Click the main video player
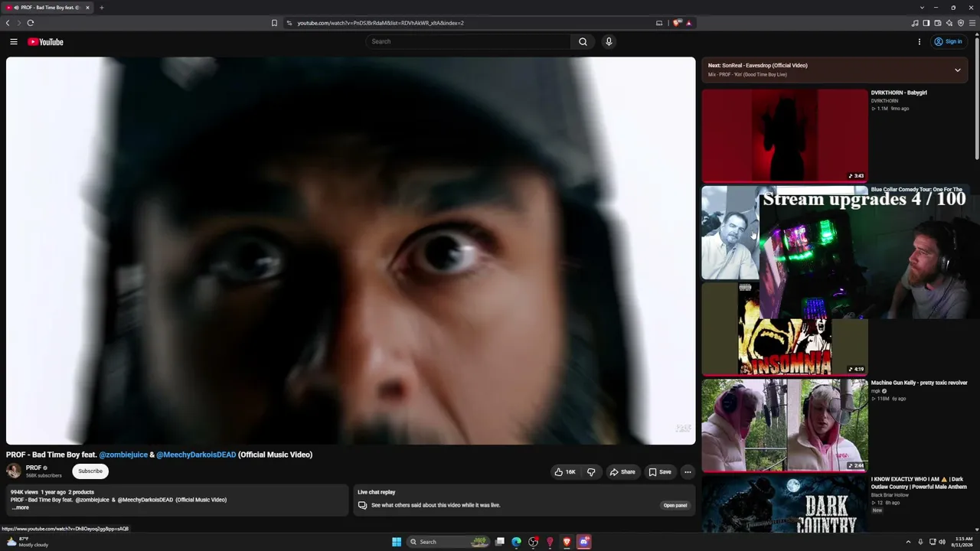This screenshot has width=980, height=551. pyautogui.click(x=351, y=250)
